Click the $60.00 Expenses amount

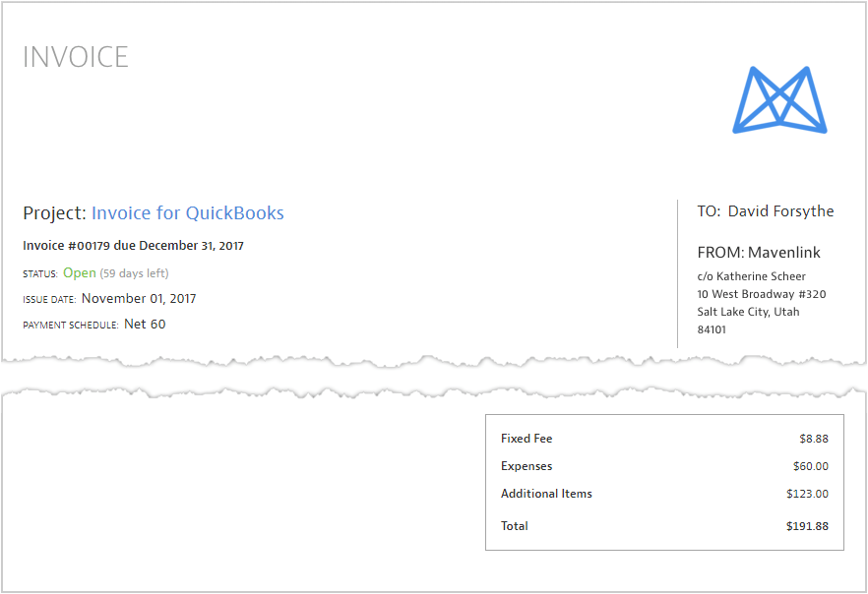coord(810,466)
